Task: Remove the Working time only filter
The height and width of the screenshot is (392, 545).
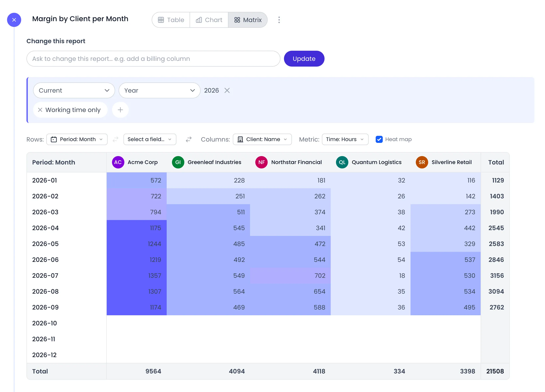Action: click(x=40, y=110)
